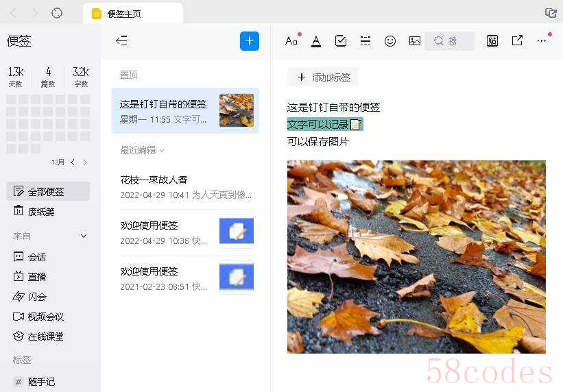Click the 1.3k 天数 statistic
563x392 pixels.
16,77
